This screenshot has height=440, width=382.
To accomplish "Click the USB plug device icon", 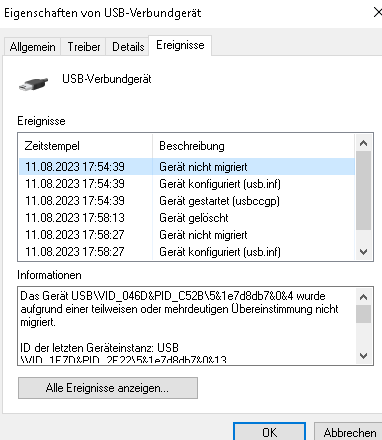I will click(33, 83).
